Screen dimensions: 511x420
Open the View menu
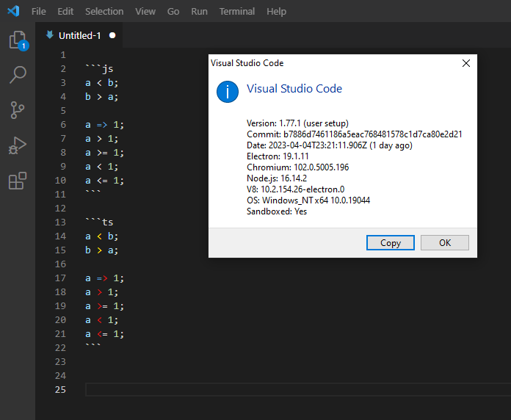(x=145, y=12)
